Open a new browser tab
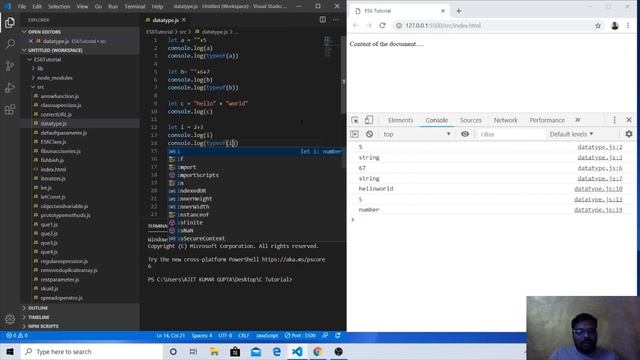The image size is (640, 360). click(459, 11)
